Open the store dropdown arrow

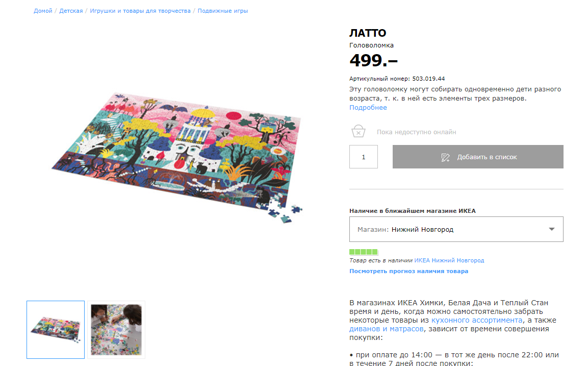[x=551, y=229]
